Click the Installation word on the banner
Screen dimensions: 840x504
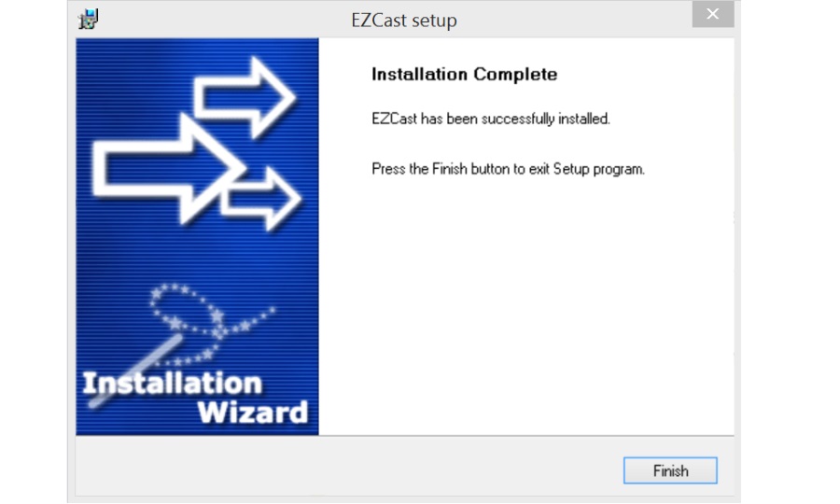tap(172, 384)
